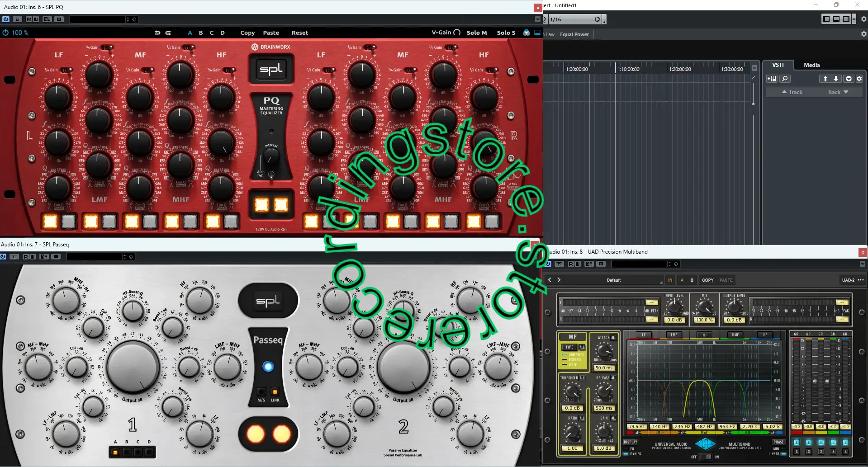Open window layout dropdown arrow in Cubase
This screenshot has height=467, width=868.
[854, 19]
